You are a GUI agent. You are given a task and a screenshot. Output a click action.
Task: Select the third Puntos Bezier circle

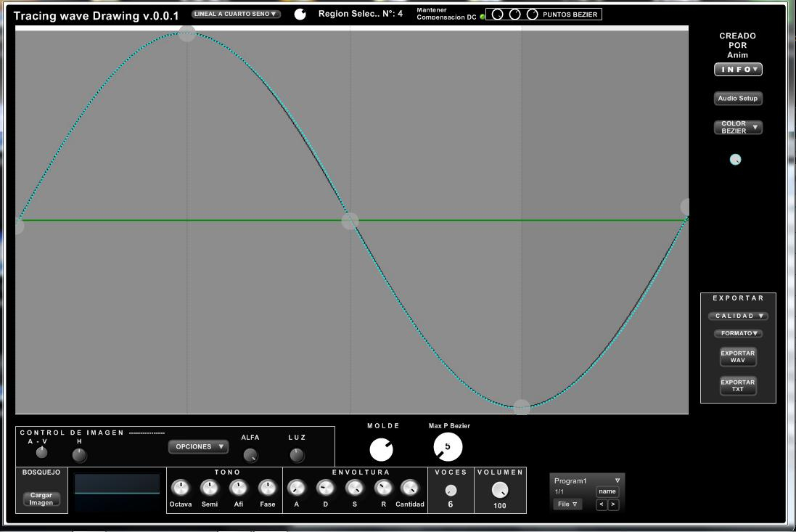click(532, 15)
